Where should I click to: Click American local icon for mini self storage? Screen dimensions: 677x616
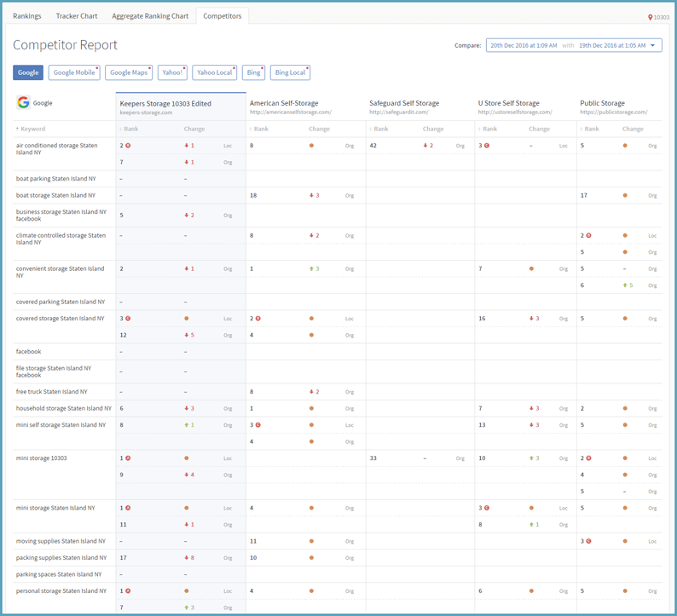(x=257, y=425)
